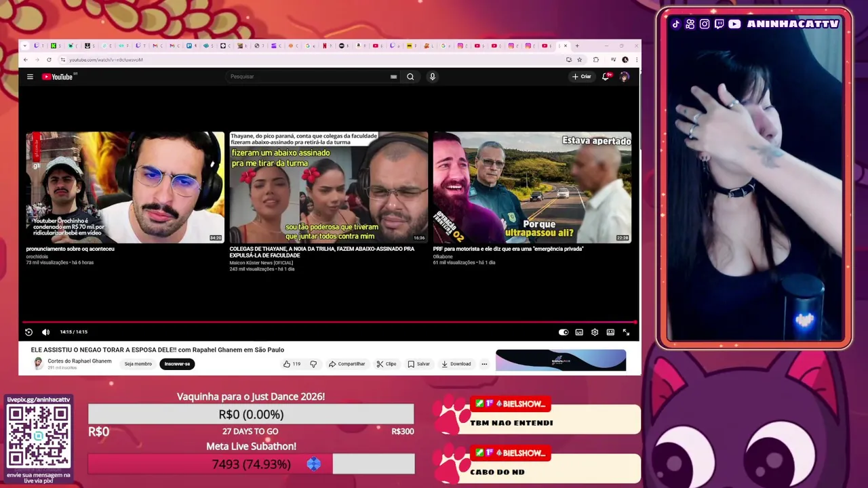Screen dimensions: 868x488
Task: Download the video
Action: tap(456, 364)
